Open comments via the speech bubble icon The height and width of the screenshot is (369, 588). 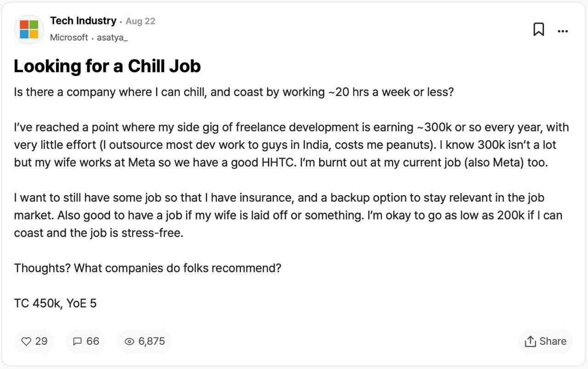pos(78,341)
